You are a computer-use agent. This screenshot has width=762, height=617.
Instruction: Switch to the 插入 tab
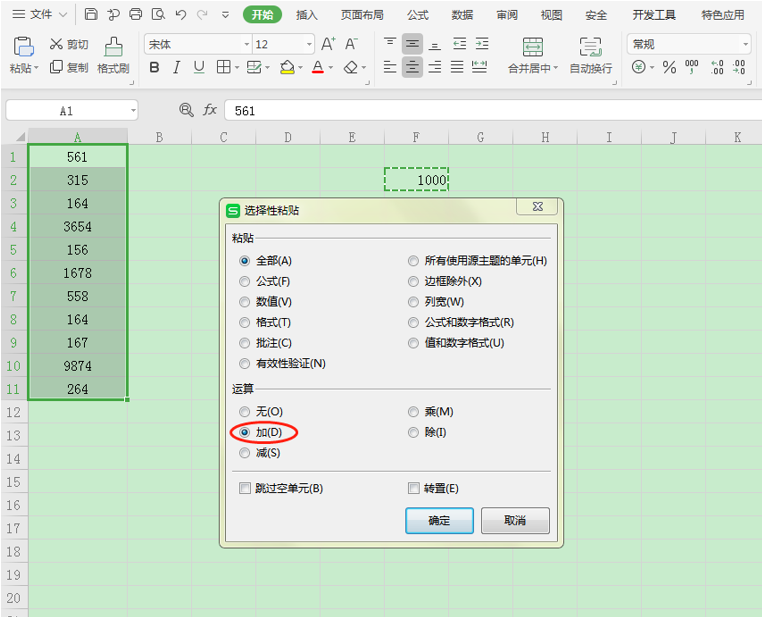[307, 15]
